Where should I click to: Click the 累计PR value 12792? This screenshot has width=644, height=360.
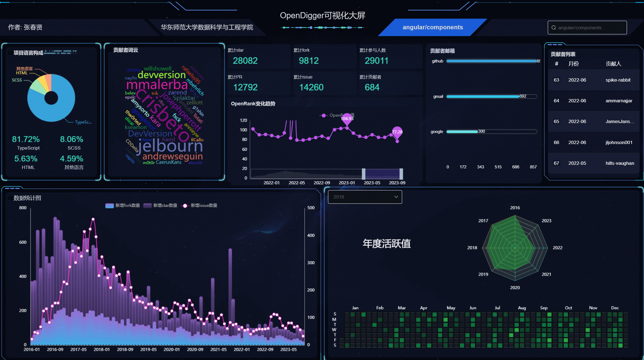[x=245, y=87]
